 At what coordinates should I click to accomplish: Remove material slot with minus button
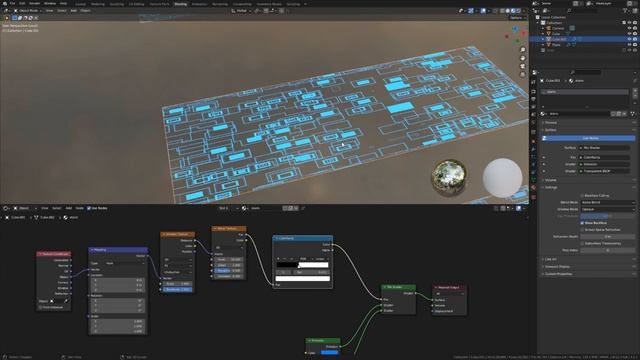tap(635, 97)
